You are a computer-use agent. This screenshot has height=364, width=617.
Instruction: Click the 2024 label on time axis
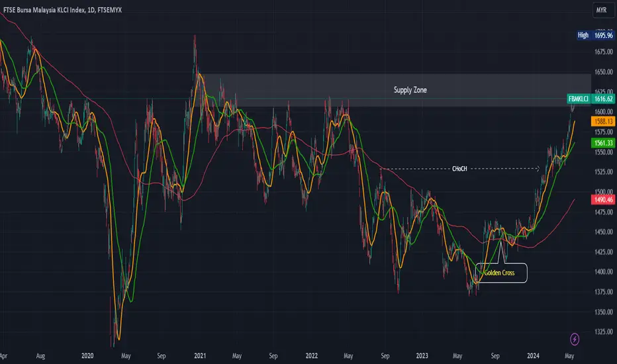coord(533,356)
